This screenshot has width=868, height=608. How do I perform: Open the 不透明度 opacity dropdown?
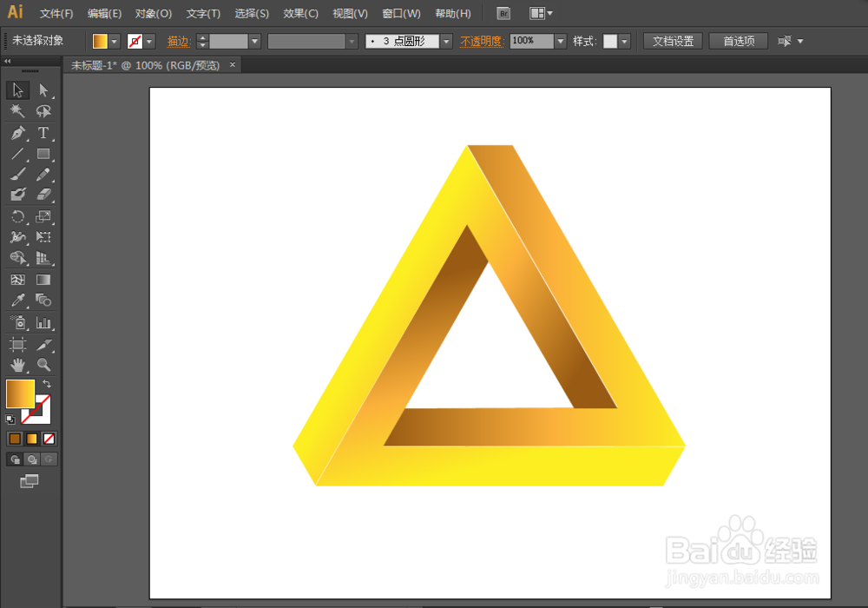[x=560, y=40]
